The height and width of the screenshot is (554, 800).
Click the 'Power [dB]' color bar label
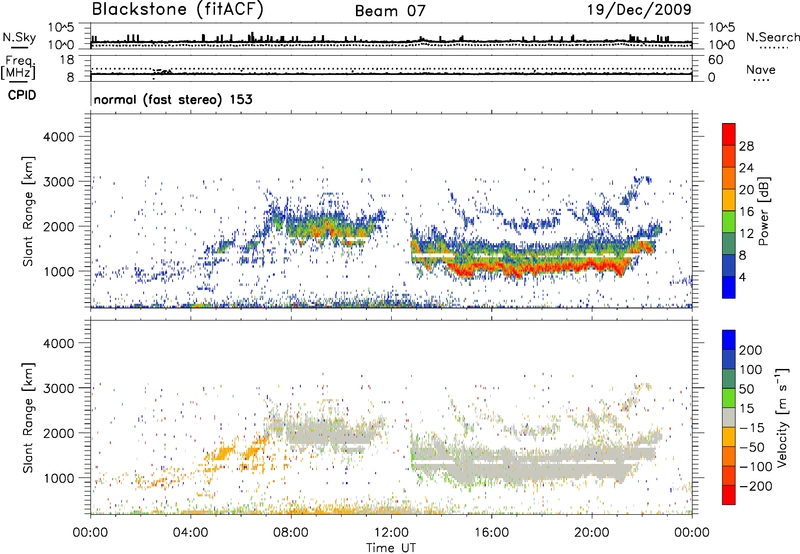click(764, 211)
